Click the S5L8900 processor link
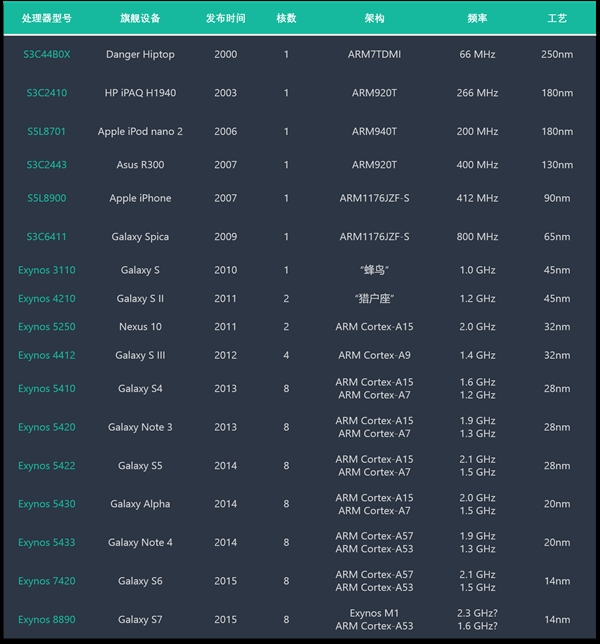Image resolution: width=600 pixels, height=644 pixels. [x=47, y=198]
